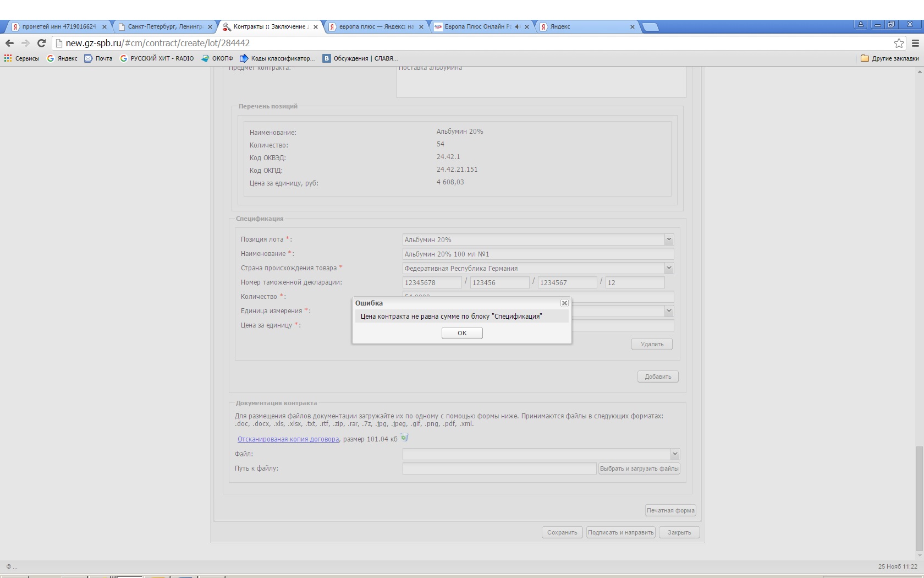This screenshot has height=578, width=924.
Task: Close the прометей инн tab
Action: [105, 26]
